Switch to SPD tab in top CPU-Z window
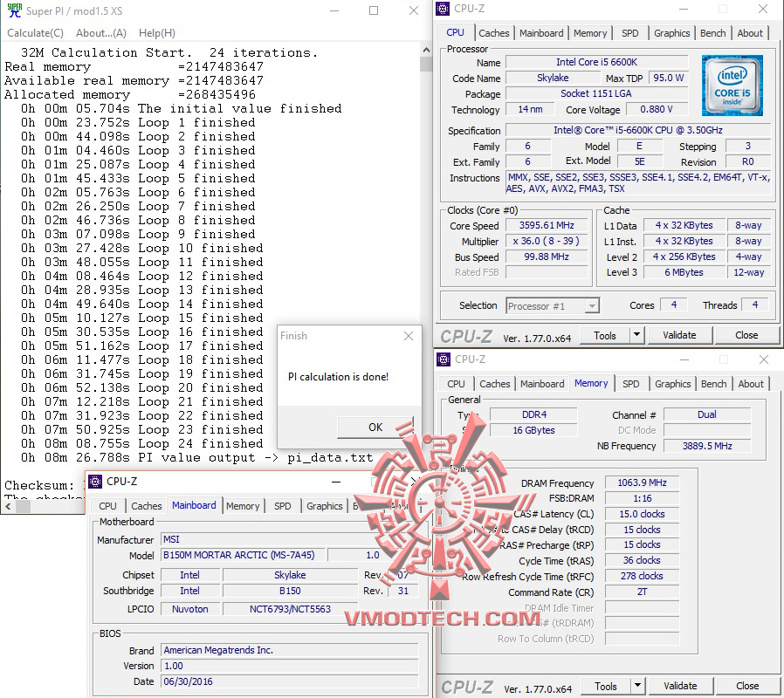 [x=630, y=33]
